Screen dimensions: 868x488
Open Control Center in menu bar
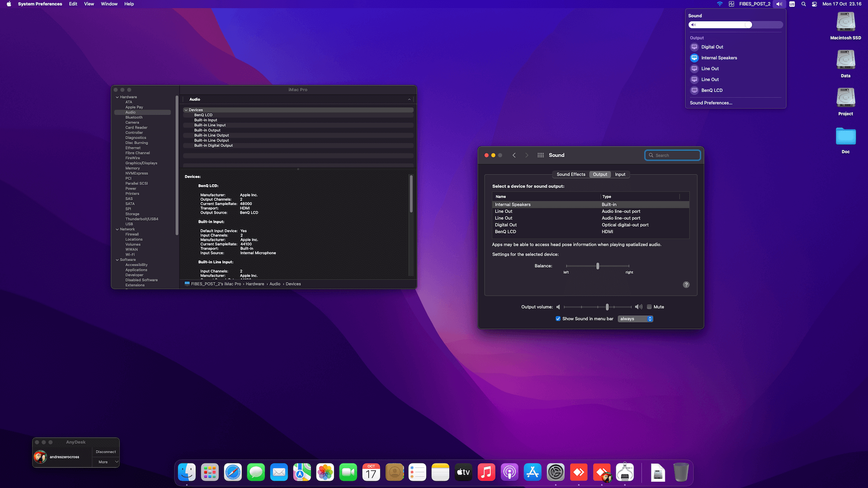pos(814,4)
